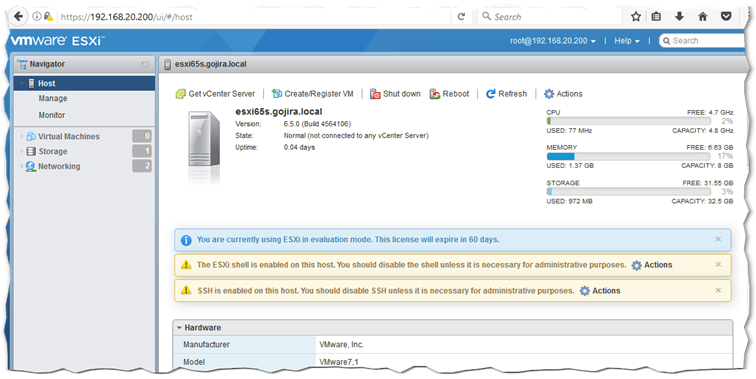The image size is (756, 379).
Task: Click the Manufacturer value VMware, Inc.
Action: [341, 345]
